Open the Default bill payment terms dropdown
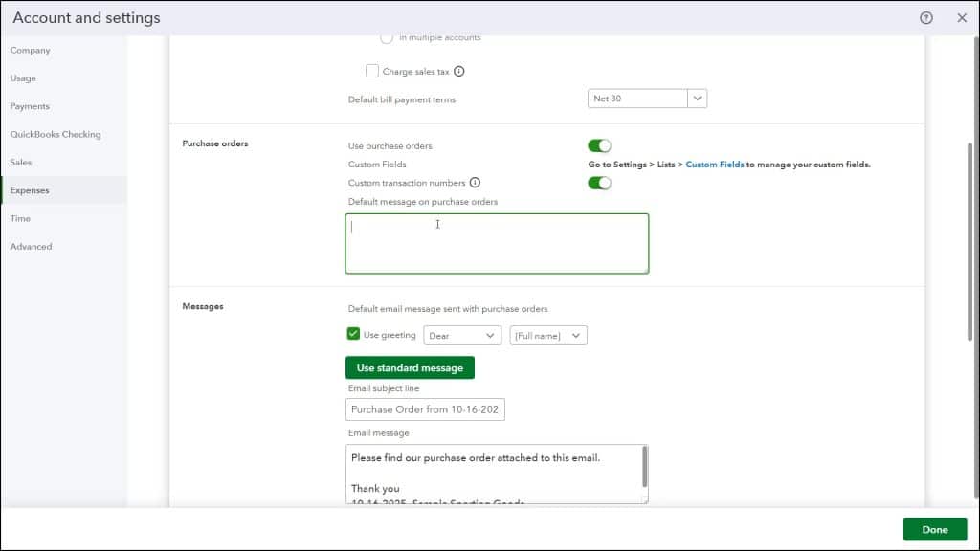This screenshot has height=551, width=980. pyautogui.click(x=698, y=98)
